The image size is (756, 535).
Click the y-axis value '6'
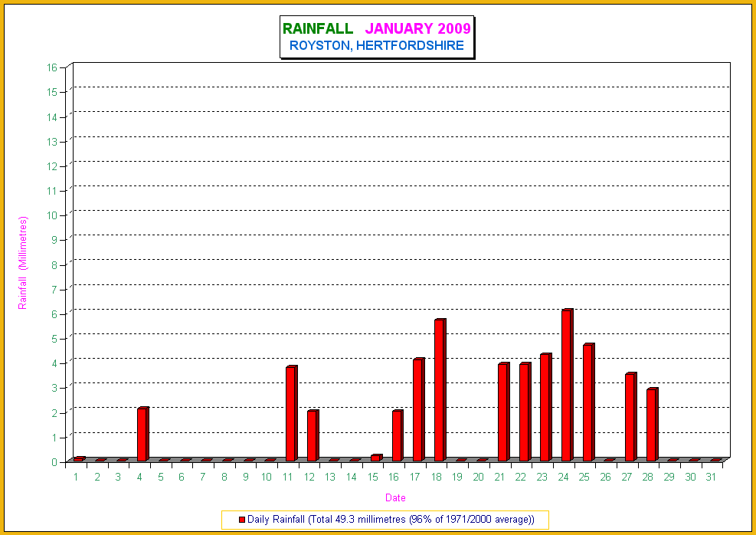coord(54,314)
